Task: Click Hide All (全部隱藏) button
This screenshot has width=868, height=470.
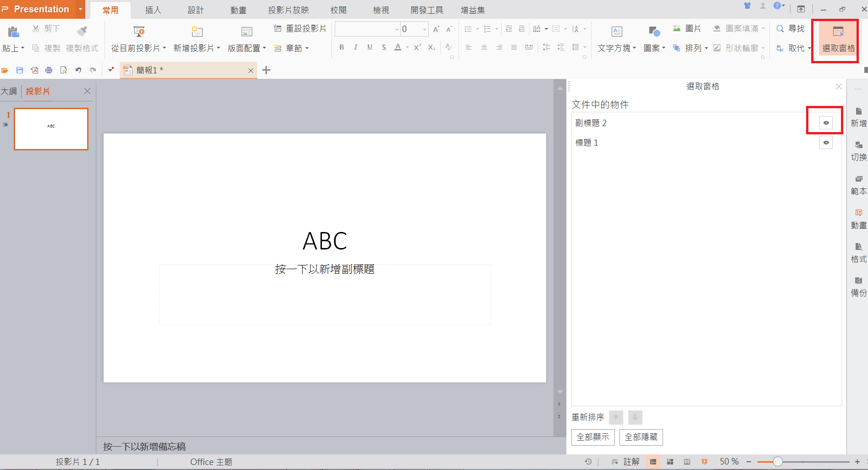Action: (x=641, y=437)
